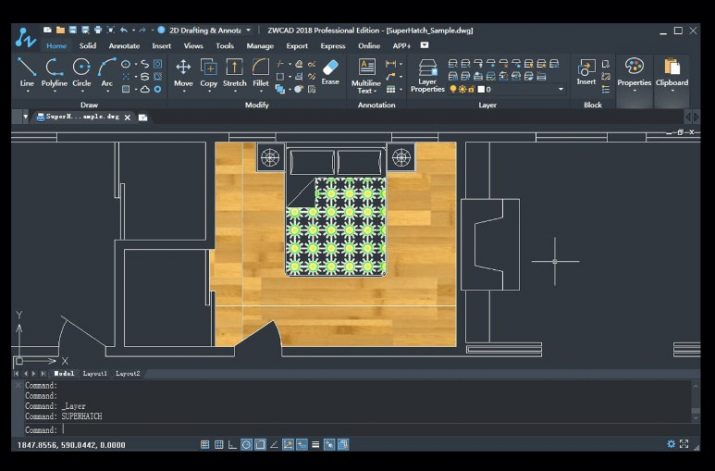
Task: Toggle grid display in status bar
Action: (x=219, y=444)
